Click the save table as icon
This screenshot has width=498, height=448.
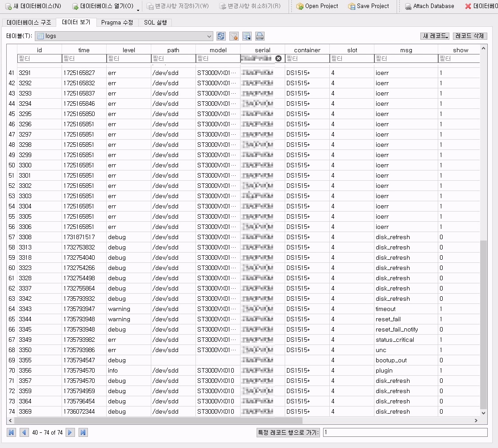tap(247, 36)
